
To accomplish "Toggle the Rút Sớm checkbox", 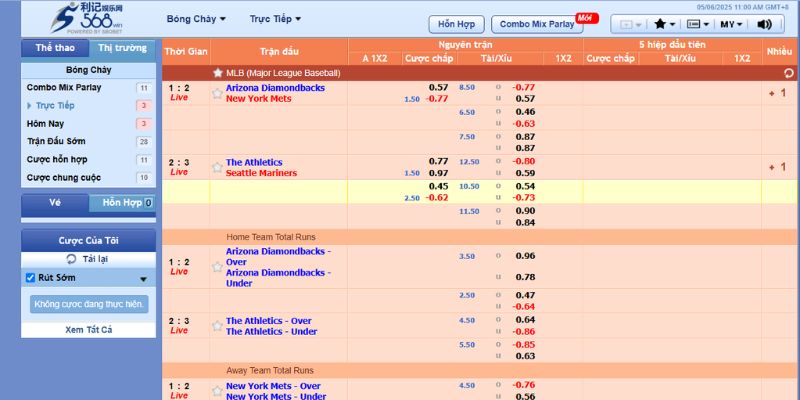I will pyautogui.click(x=30, y=278).
